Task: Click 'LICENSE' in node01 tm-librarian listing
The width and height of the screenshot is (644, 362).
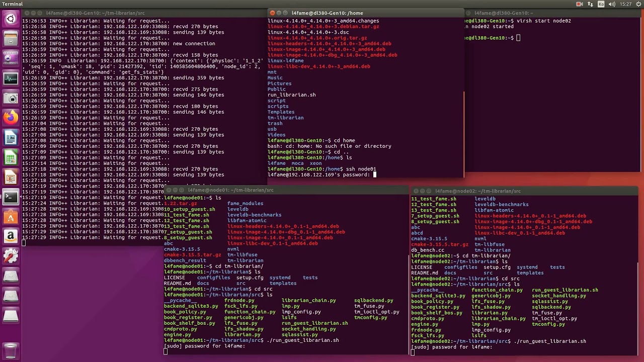Action: pos(175,278)
